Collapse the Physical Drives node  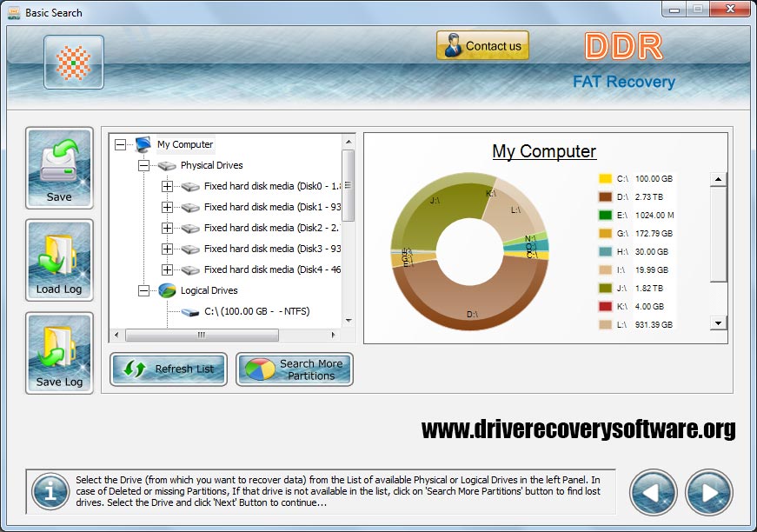[143, 165]
